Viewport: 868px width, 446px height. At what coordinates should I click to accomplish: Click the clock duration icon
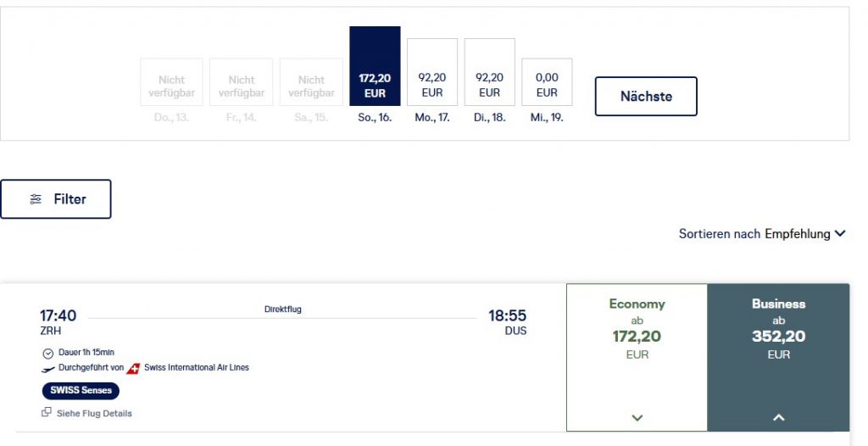(x=47, y=353)
